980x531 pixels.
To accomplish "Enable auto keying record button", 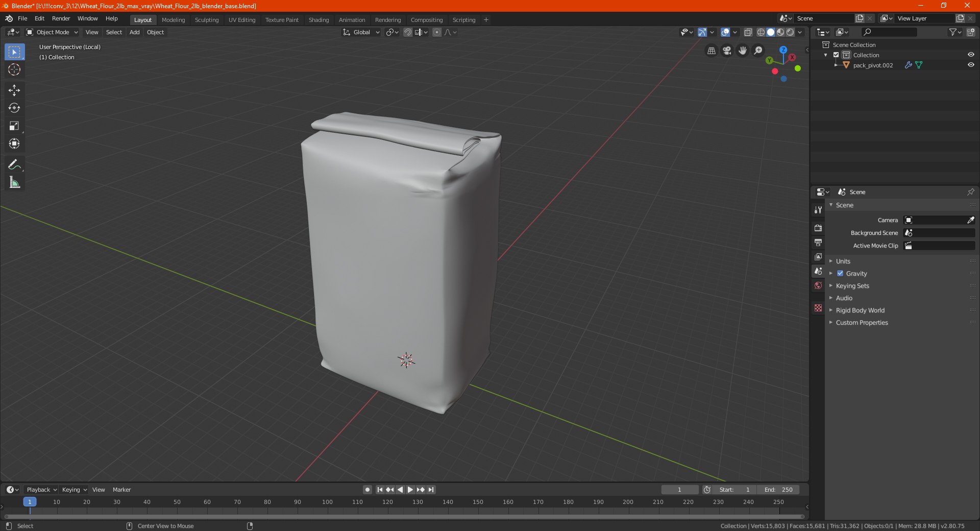I will coord(367,490).
